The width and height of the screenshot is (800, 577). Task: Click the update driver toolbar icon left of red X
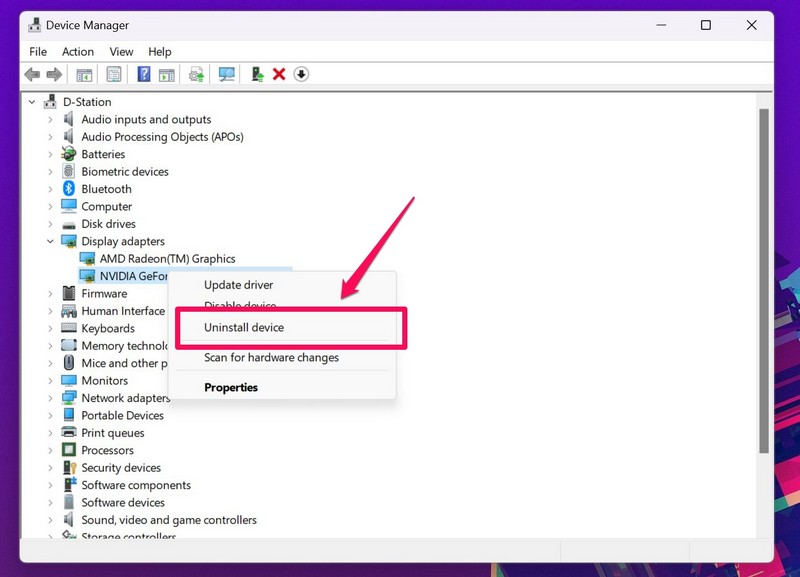257,75
